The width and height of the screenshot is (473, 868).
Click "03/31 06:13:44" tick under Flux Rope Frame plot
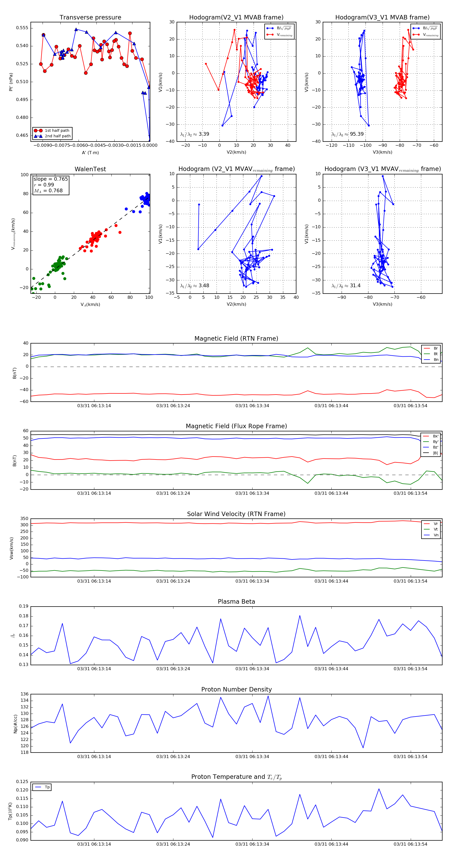tap(331, 493)
